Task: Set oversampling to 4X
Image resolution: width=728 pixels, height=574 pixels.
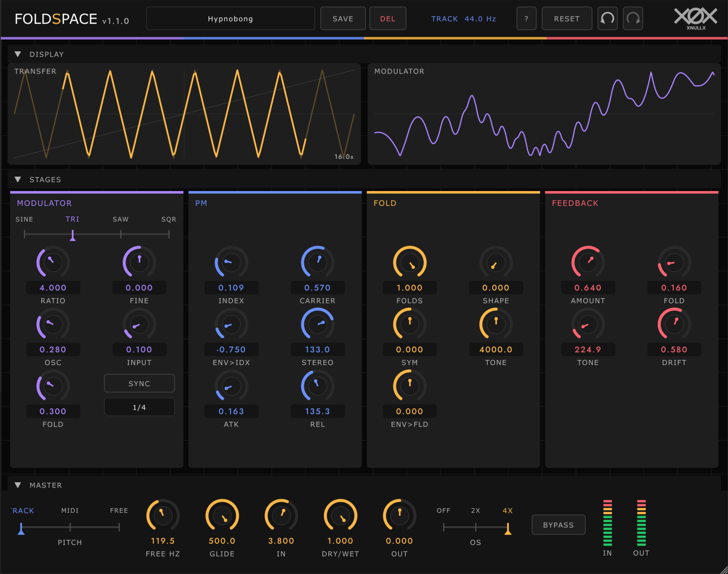Action: (x=507, y=510)
